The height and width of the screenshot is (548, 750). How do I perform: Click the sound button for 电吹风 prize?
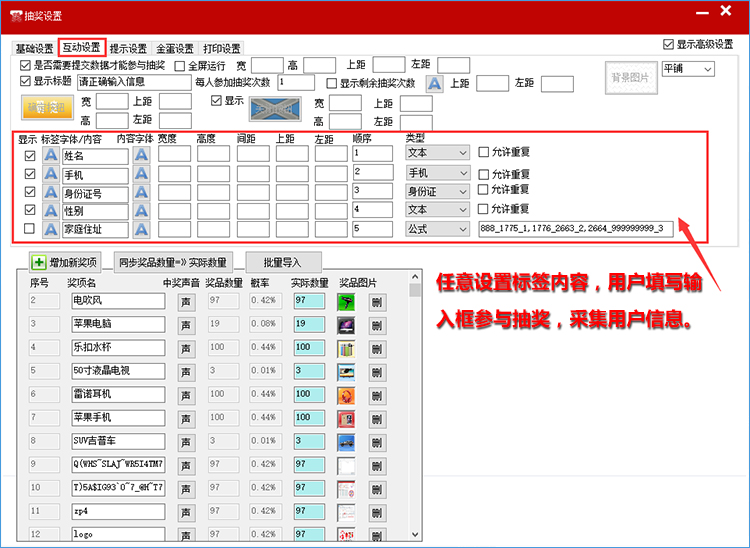pos(186,302)
